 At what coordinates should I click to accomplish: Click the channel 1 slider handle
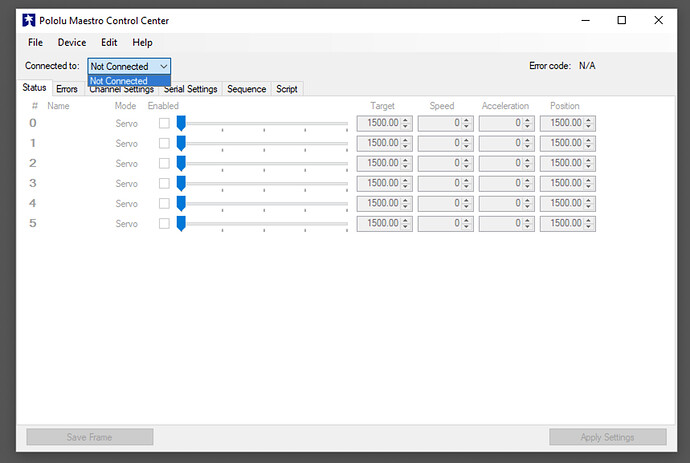click(181, 143)
